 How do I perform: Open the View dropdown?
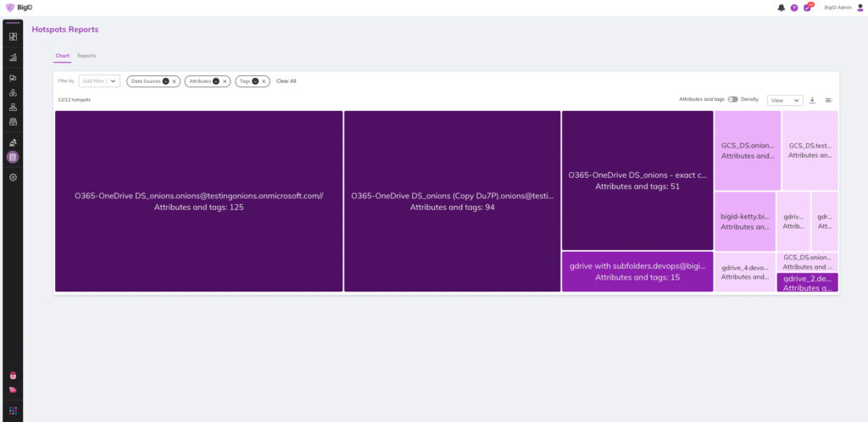(785, 100)
